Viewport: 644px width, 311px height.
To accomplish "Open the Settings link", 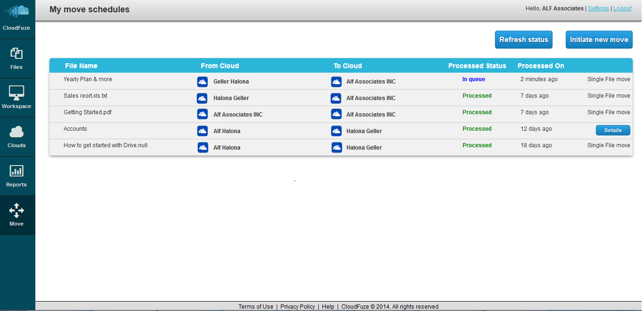I will point(598,8).
